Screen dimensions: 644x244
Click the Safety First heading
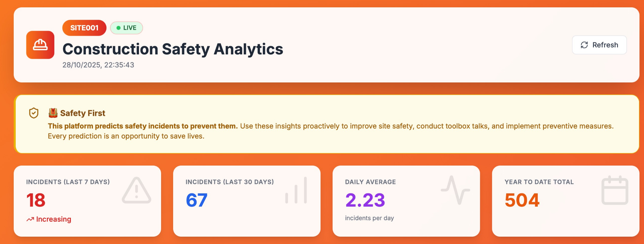83,113
